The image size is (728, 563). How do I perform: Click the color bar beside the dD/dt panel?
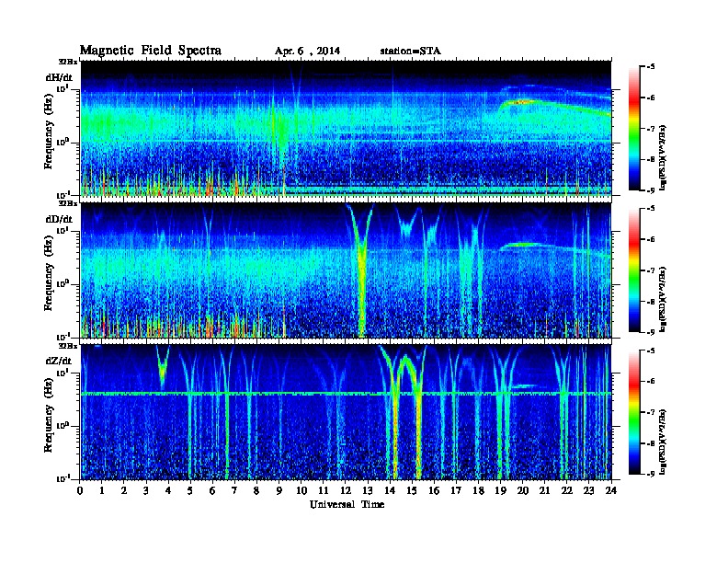click(x=633, y=270)
